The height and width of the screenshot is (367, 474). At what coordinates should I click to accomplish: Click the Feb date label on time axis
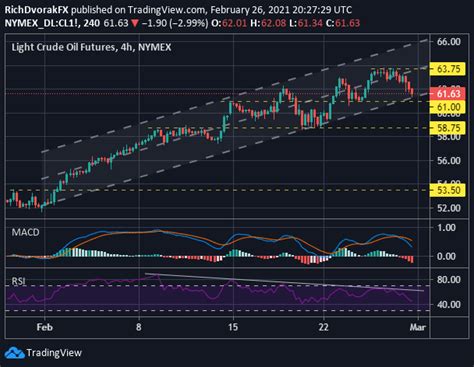pos(45,327)
